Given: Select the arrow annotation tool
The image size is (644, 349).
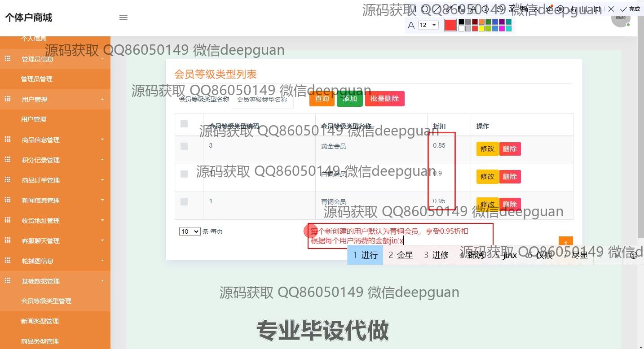Looking at the screenshot, I should pos(437,9).
